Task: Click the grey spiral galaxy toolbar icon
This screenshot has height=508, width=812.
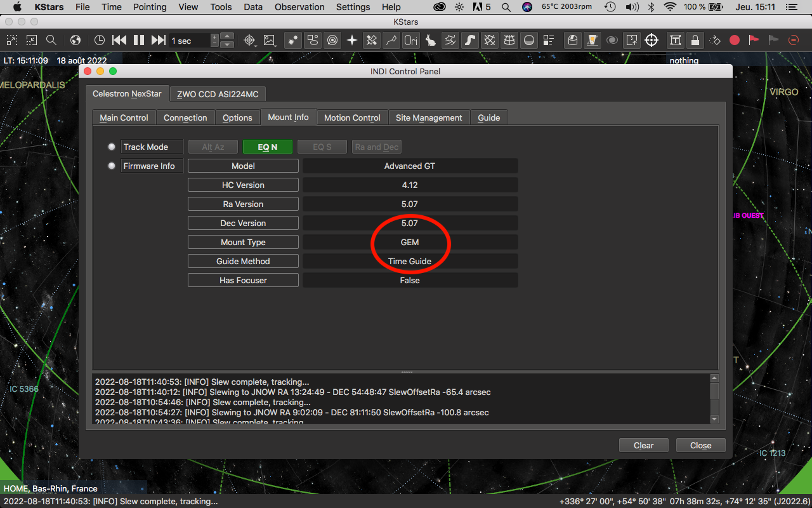Action: (x=612, y=40)
